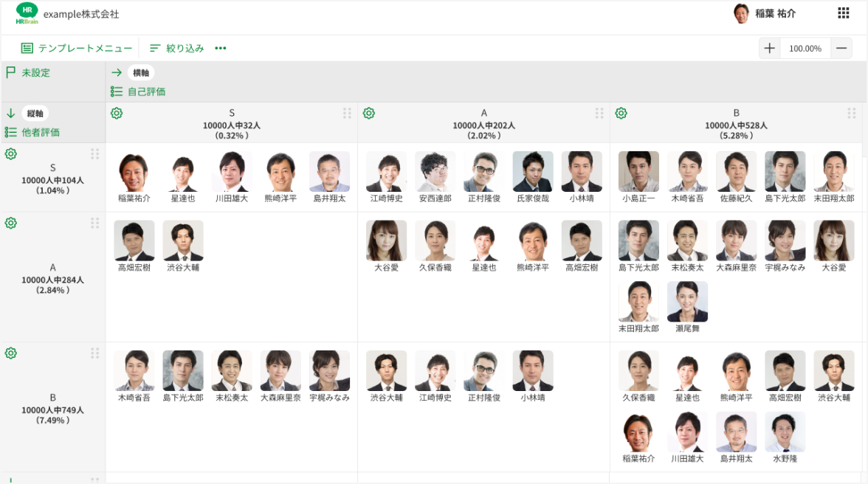Open the テンプレートメニュー
Screen dimensions: 868x484
[77, 48]
